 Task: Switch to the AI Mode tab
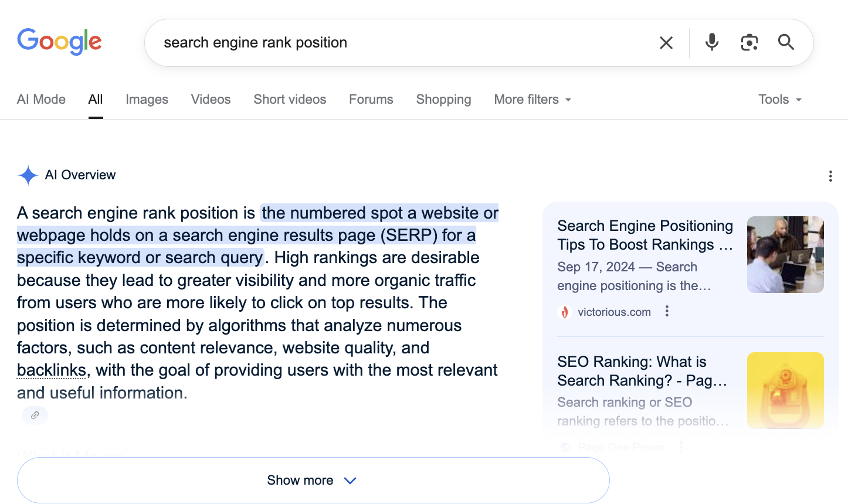41,100
